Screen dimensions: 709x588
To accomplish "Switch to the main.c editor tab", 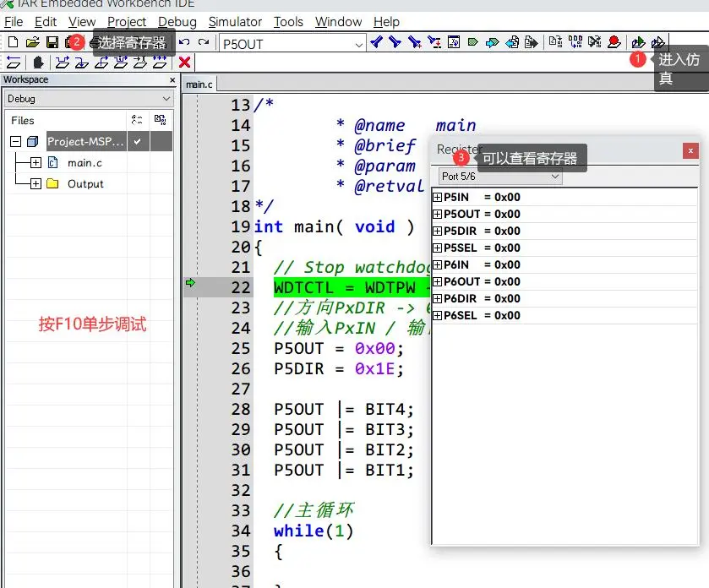I will (199, 84).
